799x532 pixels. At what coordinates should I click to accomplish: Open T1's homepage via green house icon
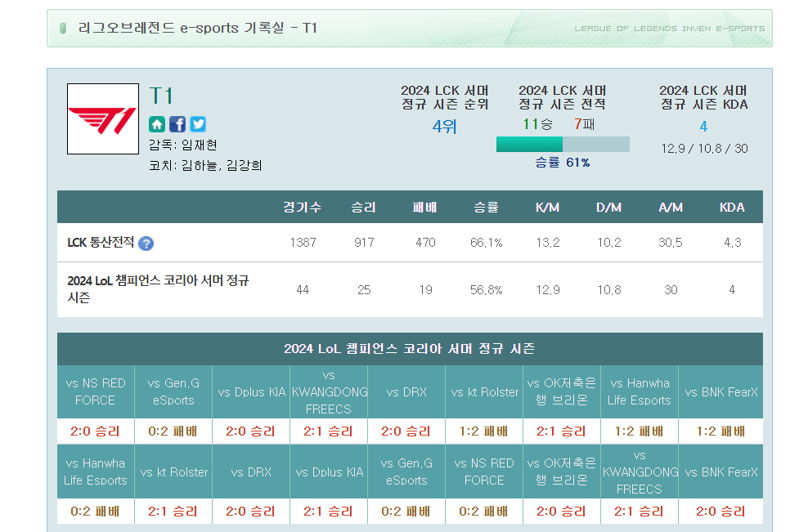pos(157,124)
